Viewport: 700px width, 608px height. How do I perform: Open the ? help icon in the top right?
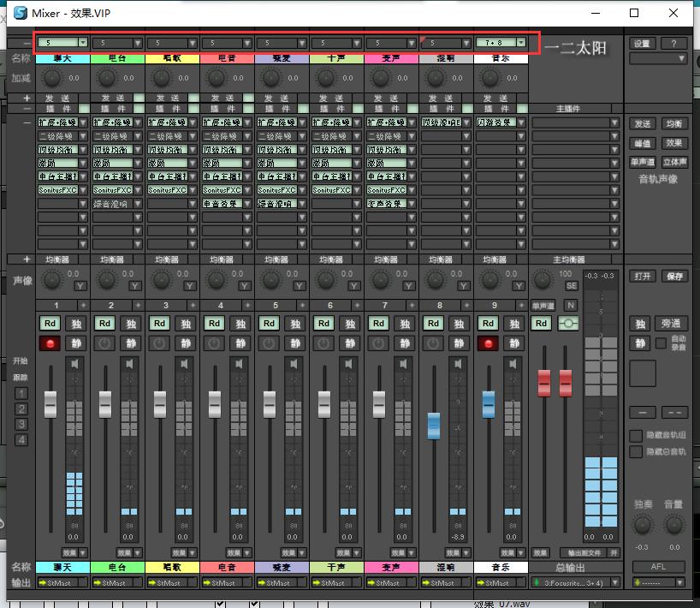(x=674, y=43)
